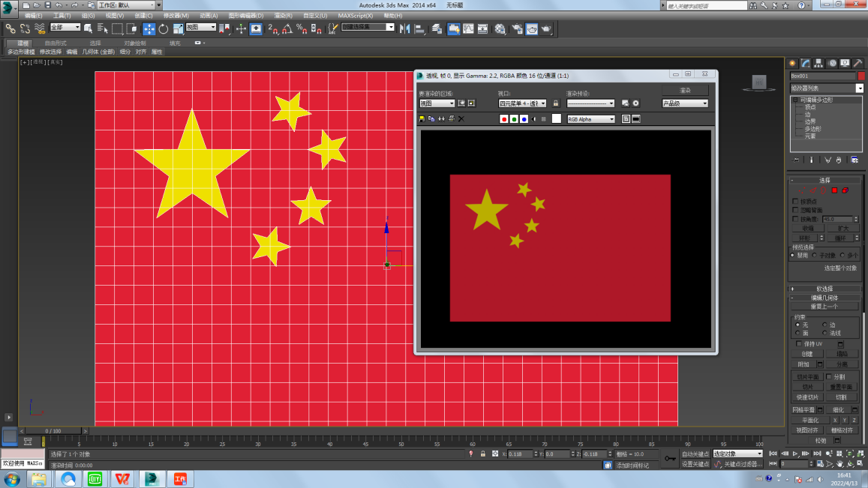This screenshot has height=488, width=868.
Task: Switch to the 自由形式 ribbon tab
Action: pos(56,43)
